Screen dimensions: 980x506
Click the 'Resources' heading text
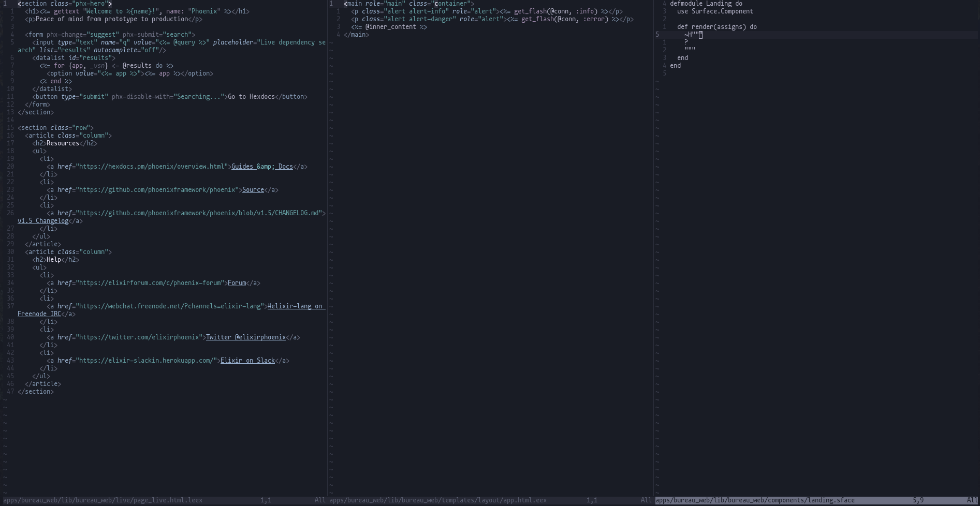[x=63, y=143]
